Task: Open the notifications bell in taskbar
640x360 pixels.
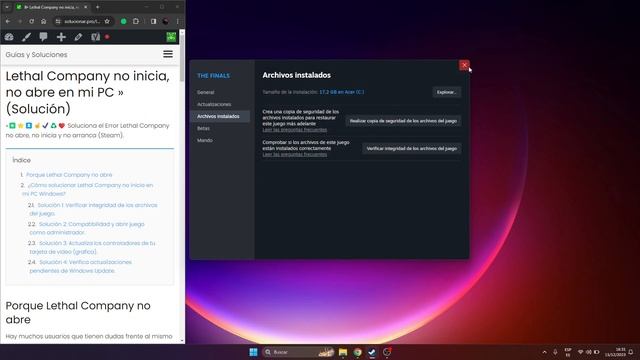Action: (631, 352)
